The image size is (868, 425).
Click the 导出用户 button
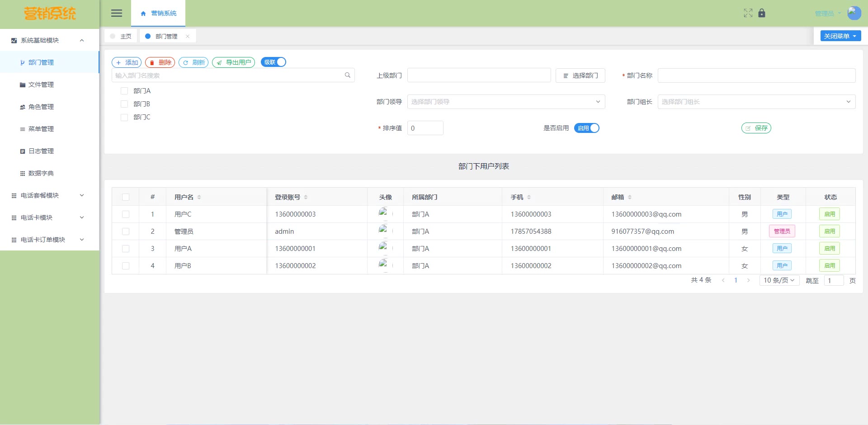click(233, 62)
